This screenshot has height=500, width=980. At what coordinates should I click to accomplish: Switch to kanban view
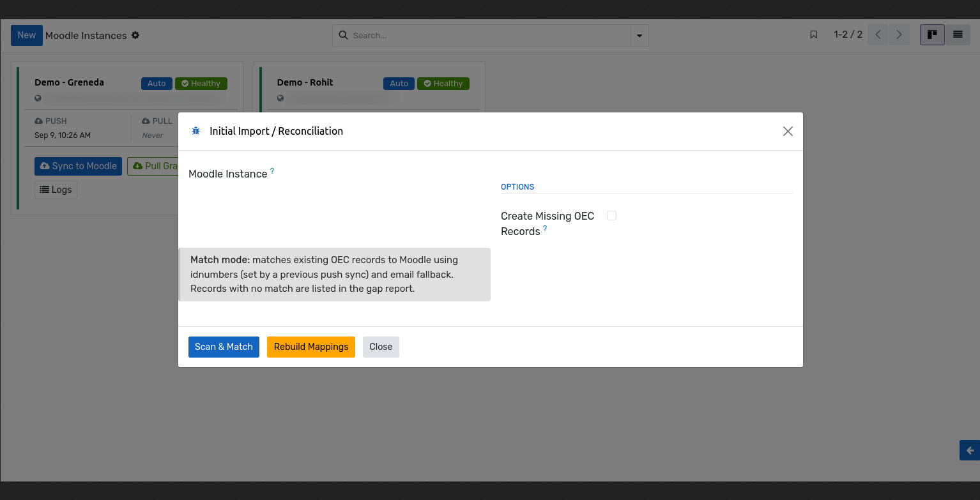932,34
